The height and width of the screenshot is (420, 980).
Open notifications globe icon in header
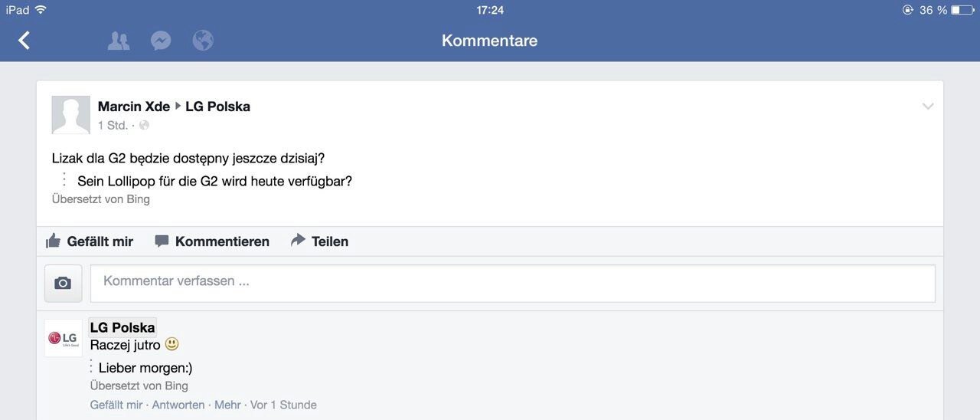pyautogui.click(x=203, y=41)
